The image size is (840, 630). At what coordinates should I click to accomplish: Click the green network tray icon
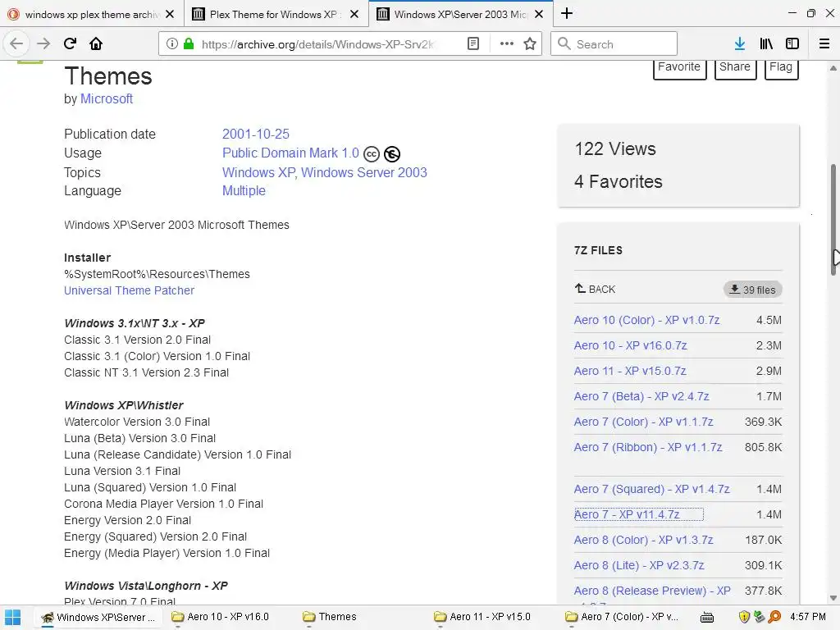tap(759, 617)
